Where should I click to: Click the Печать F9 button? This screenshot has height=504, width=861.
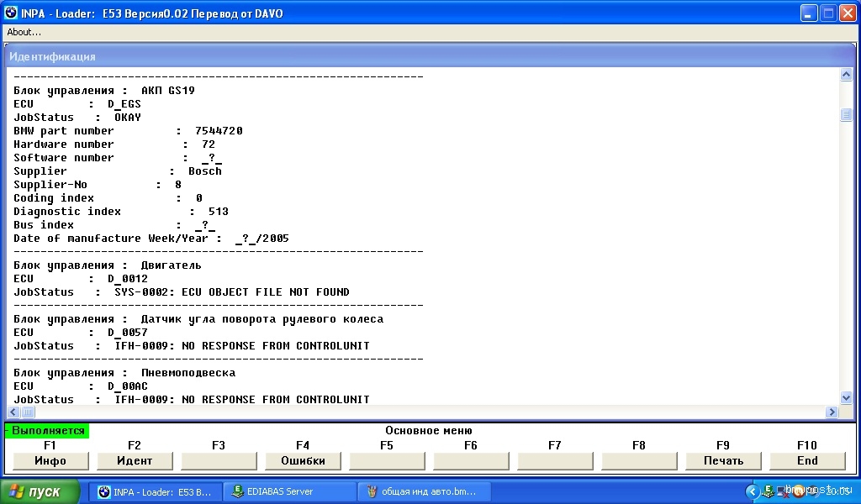pos(723,460)
